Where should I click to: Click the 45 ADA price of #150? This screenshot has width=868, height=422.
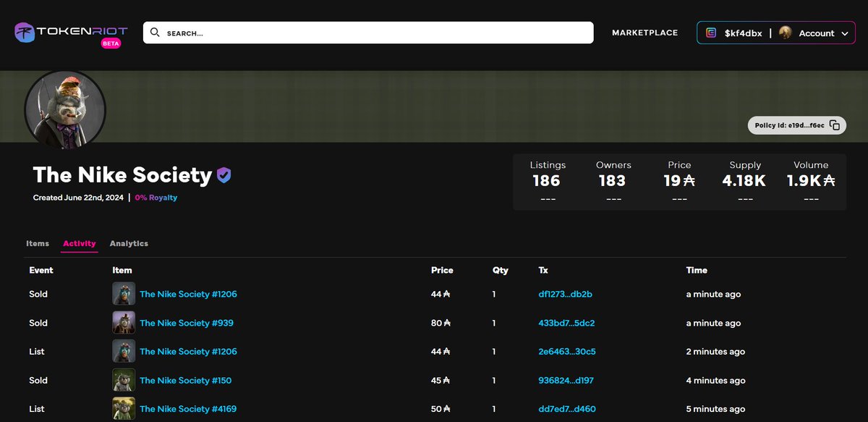pos(441,380)
